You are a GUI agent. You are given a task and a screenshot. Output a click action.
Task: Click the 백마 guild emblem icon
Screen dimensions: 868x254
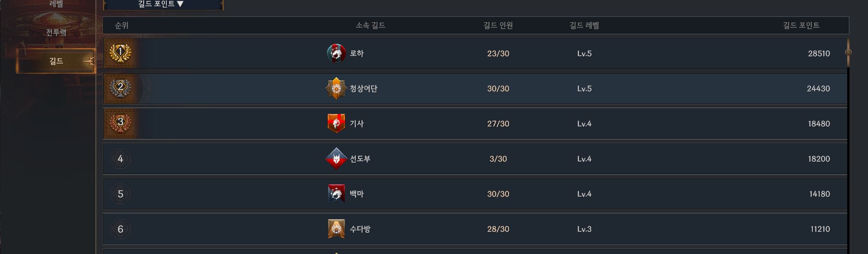(336, 194)
